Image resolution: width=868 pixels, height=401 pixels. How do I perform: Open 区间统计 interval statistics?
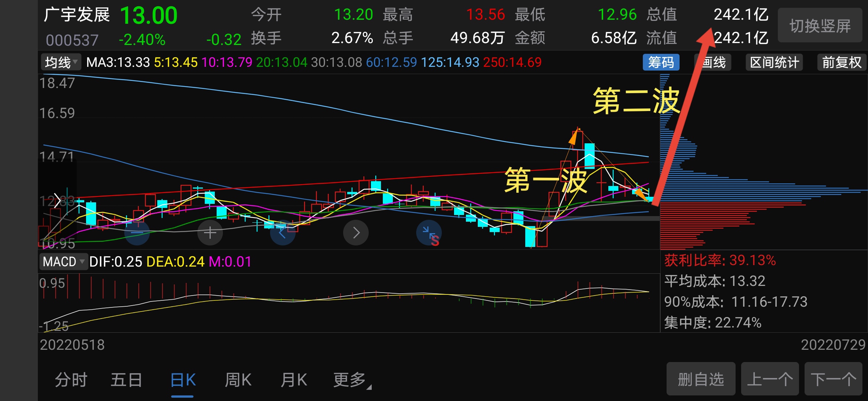(x=774, y=62)
